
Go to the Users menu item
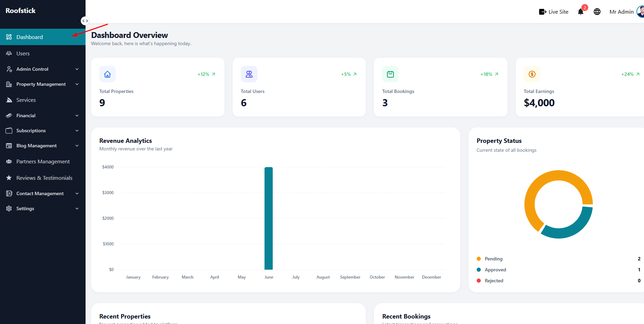tap(43, 53)
